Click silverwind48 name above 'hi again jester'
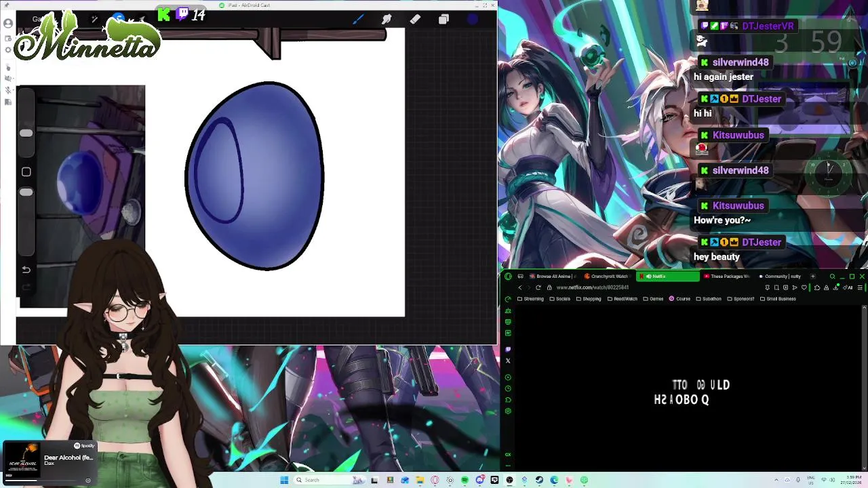The height and width of the screenshot is (488, 868). [x=741, y=62]
